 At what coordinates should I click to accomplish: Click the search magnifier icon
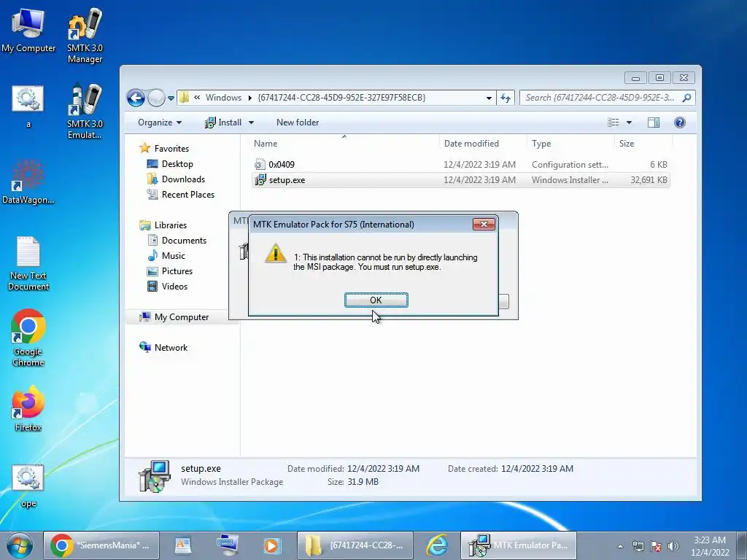(x=686, y=98)
